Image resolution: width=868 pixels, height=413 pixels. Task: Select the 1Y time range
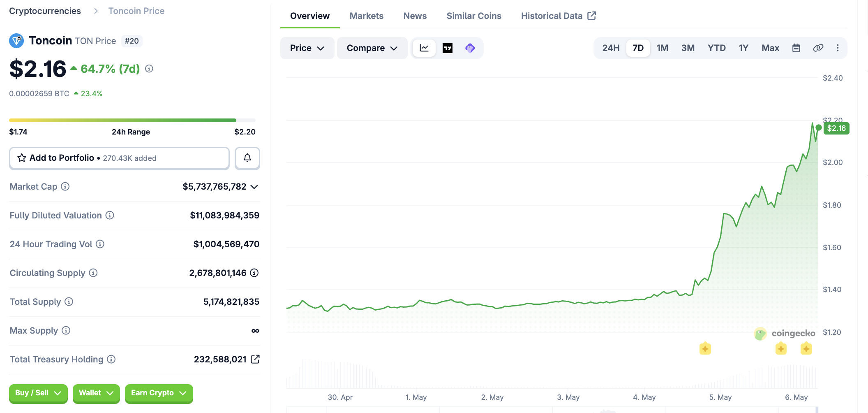pyautogui.click(x=743, y=48)
